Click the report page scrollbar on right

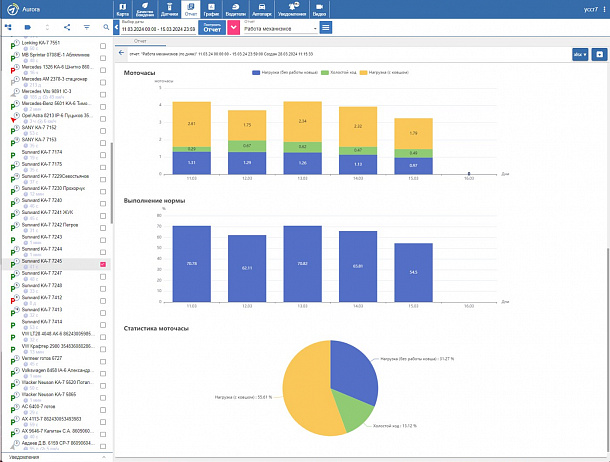[x=607, y=350]
